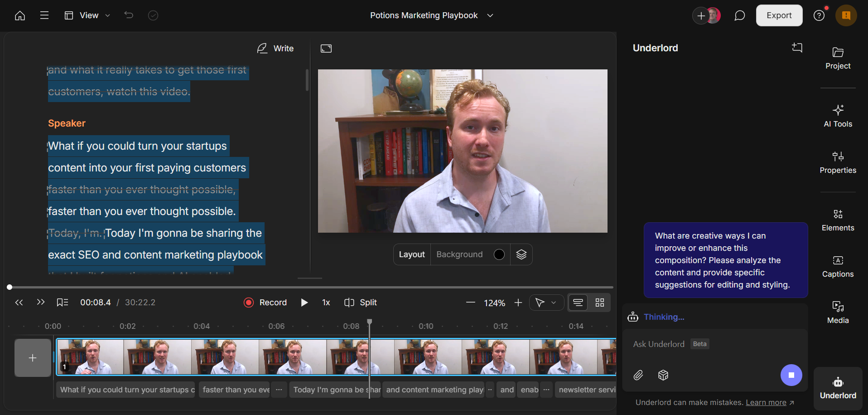Switch to storyboard grid view
The image size is (868, 415).
coord(600,303)
